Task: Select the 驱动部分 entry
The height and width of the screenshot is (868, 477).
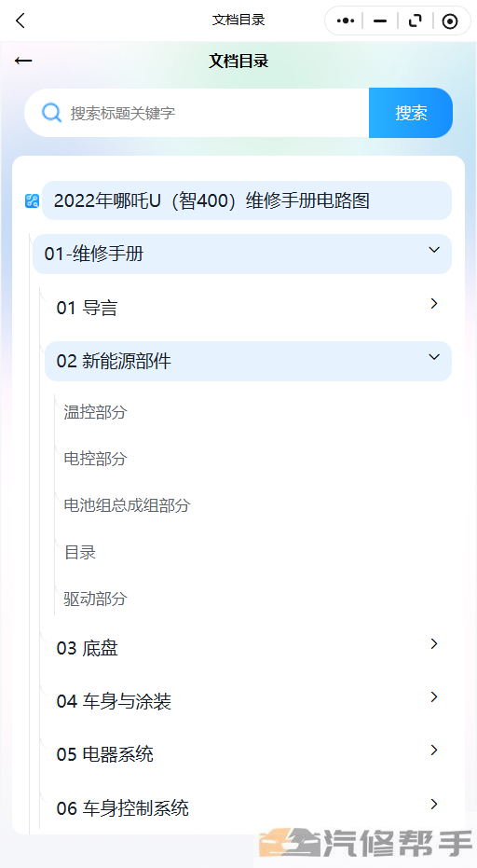Action: coord(95,599)
